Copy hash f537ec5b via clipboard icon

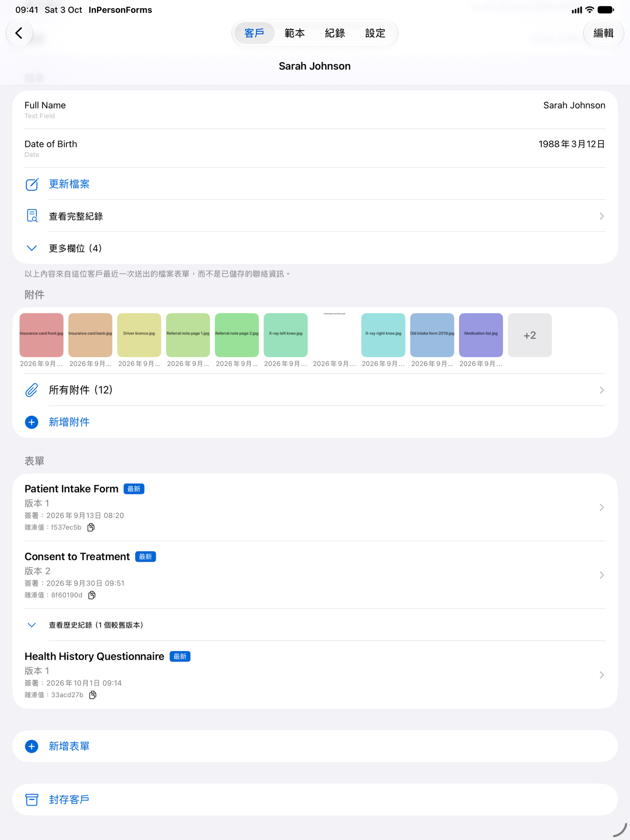point(91,527)
